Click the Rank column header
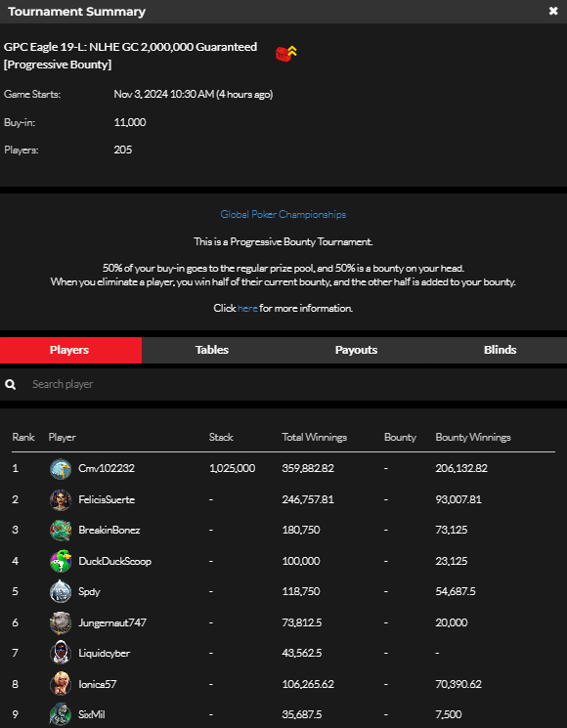The width and height of the screenshot is (567, 728). click(23, 438)
